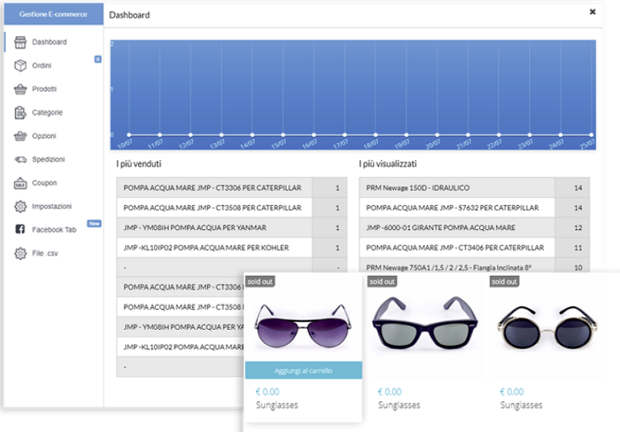The height and width of the screenshot is (432, 620).
Task: Click Sunglasses title under round sunglasses
Action: tap(521, 405)
